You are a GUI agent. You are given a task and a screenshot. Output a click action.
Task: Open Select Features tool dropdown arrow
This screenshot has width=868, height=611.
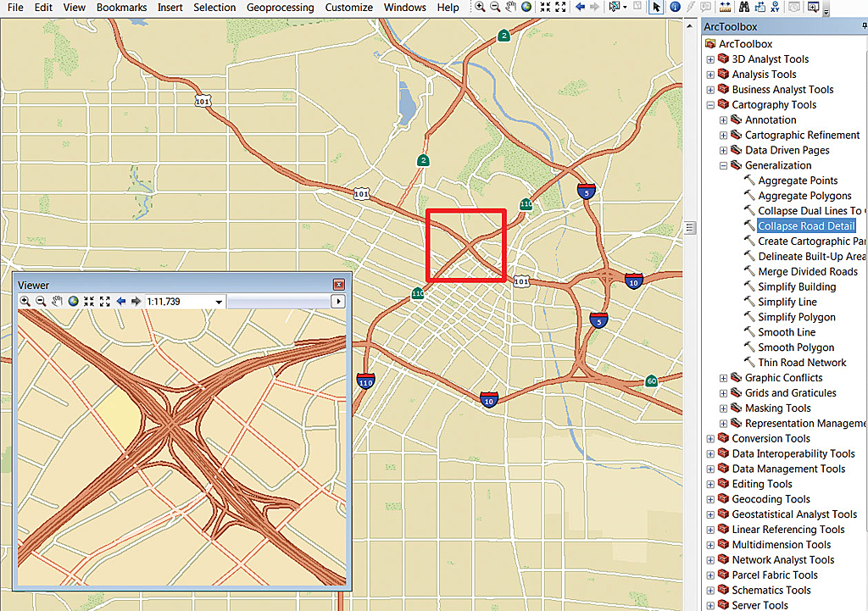625,8
